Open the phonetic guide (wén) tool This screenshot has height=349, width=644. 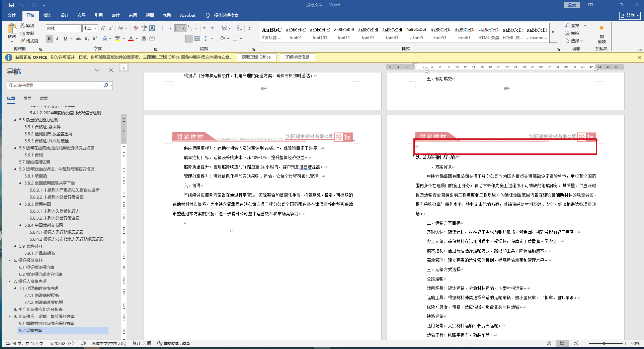[x=144, y=28]
